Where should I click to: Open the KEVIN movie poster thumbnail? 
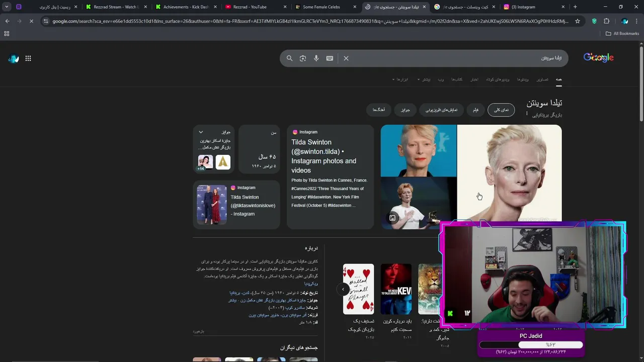(x=396, y=289)
